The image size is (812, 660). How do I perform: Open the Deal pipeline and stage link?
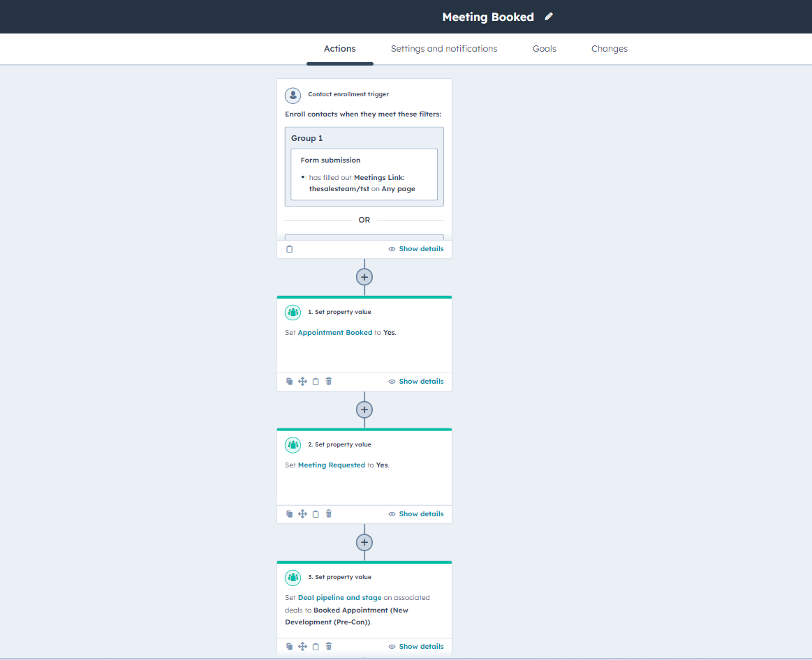pos(339,598)
